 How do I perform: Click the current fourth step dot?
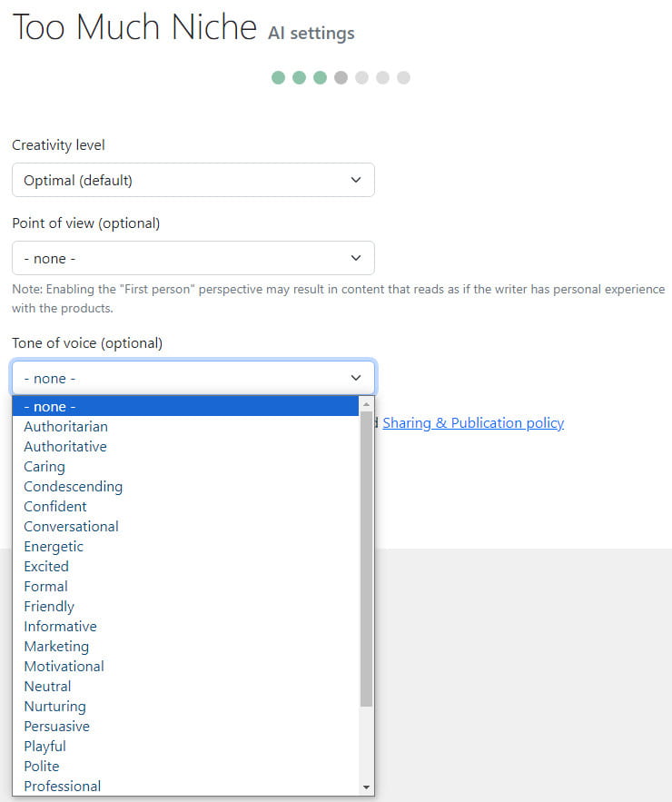[x=341, y=78]
